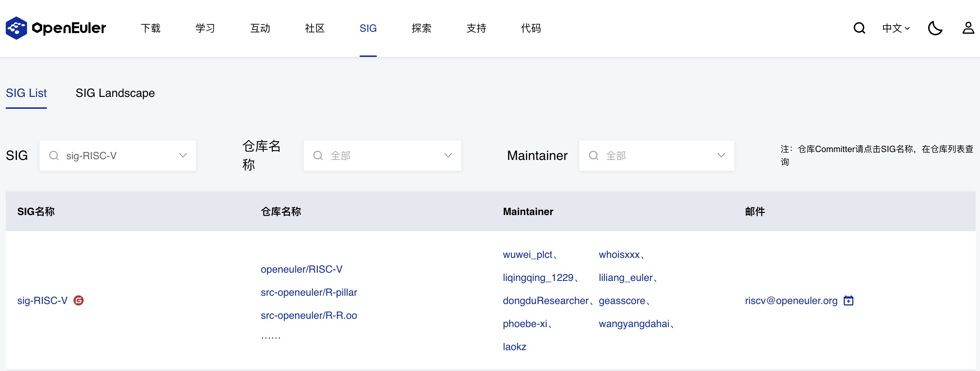Viewport: 980px width, 371px height.
Task: Click the ...... more repositories ellipsis
Action: (271, 337)
